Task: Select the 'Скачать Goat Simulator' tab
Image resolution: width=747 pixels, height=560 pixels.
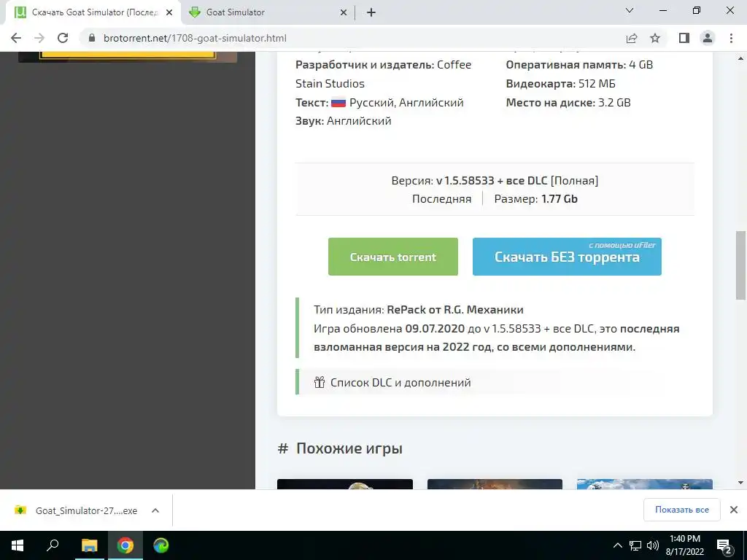Action: click(93, 12)
